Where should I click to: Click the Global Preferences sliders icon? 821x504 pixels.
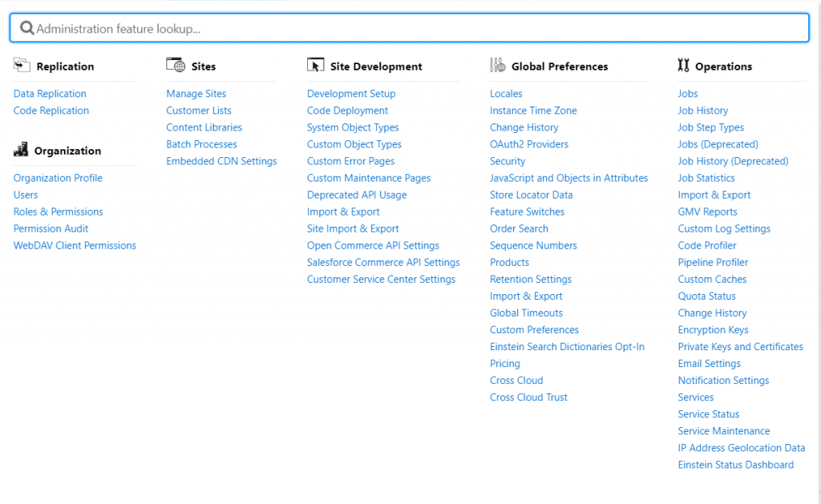click(x=497, y=65)
